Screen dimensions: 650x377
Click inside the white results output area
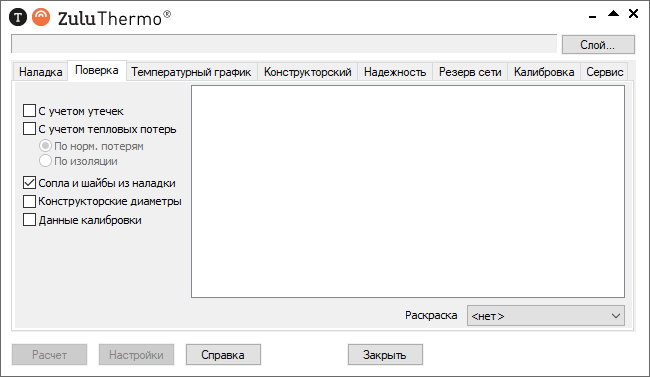point(408,192)
